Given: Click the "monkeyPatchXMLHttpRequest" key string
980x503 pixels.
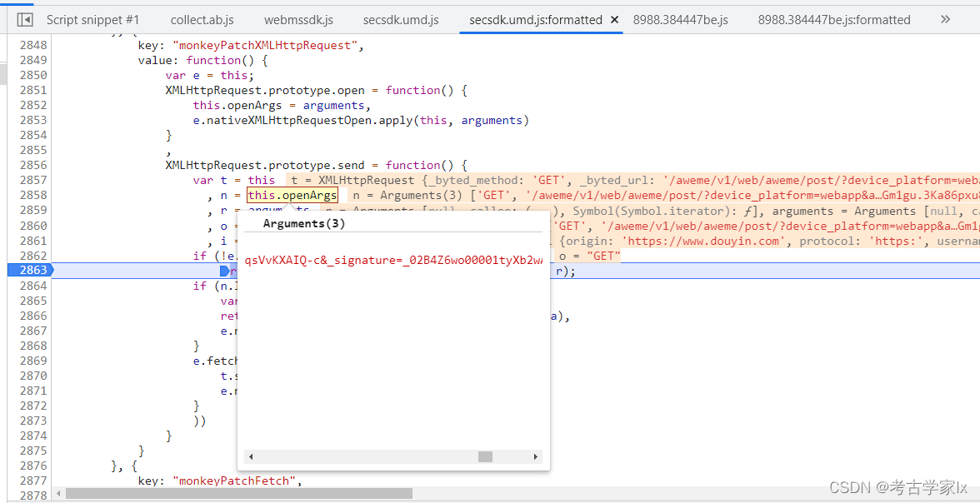Looking at the screenshot, I should coord(267,45).
